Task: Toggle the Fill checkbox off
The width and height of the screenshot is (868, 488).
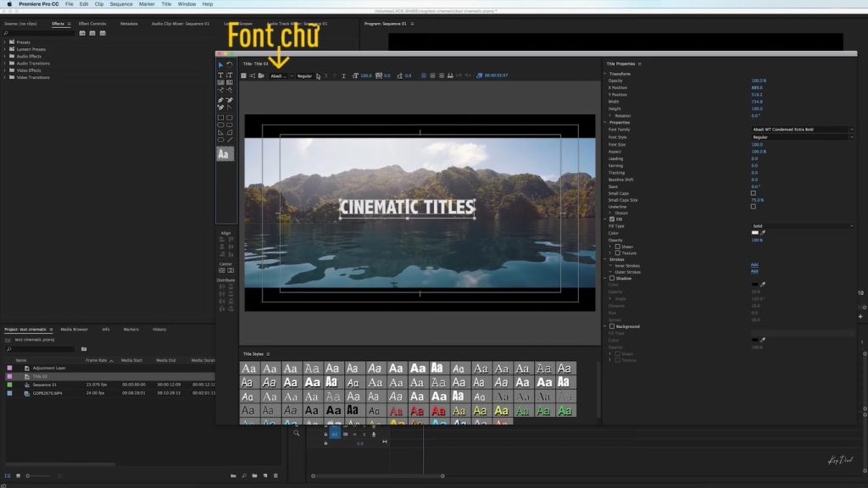Action: pyautogui.click(x=612, y=219)
